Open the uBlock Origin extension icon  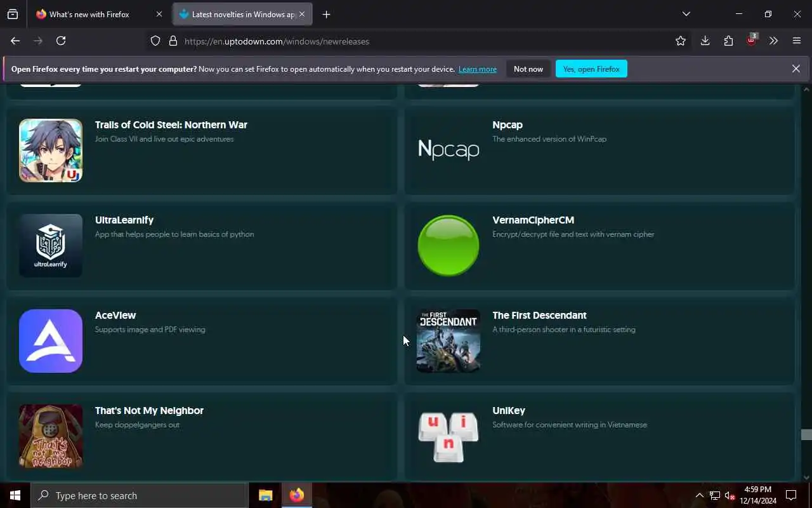click(752, 40)
